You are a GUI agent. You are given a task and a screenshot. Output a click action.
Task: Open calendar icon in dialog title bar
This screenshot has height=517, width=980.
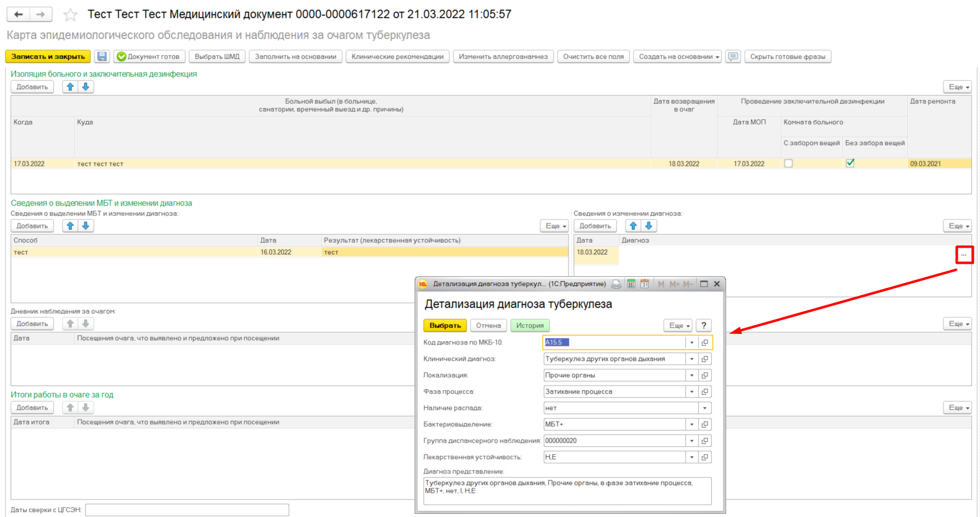645,284
